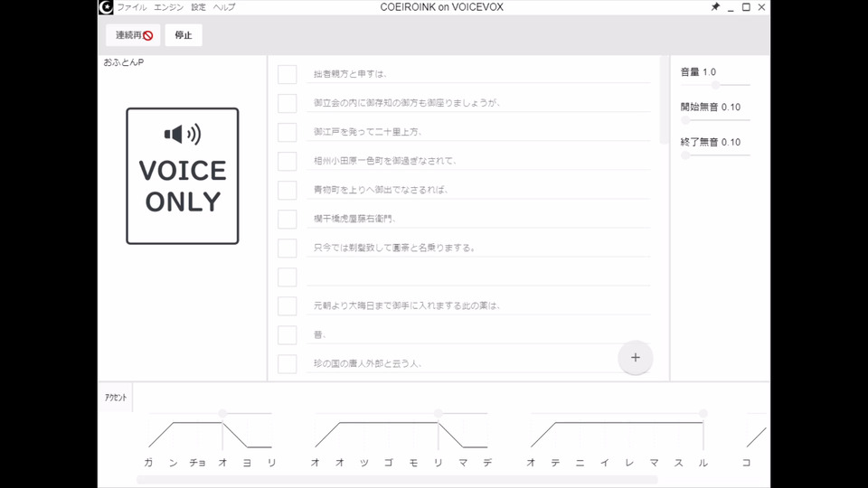Click text field 拙者親方と申すは、

pos(478,74)
